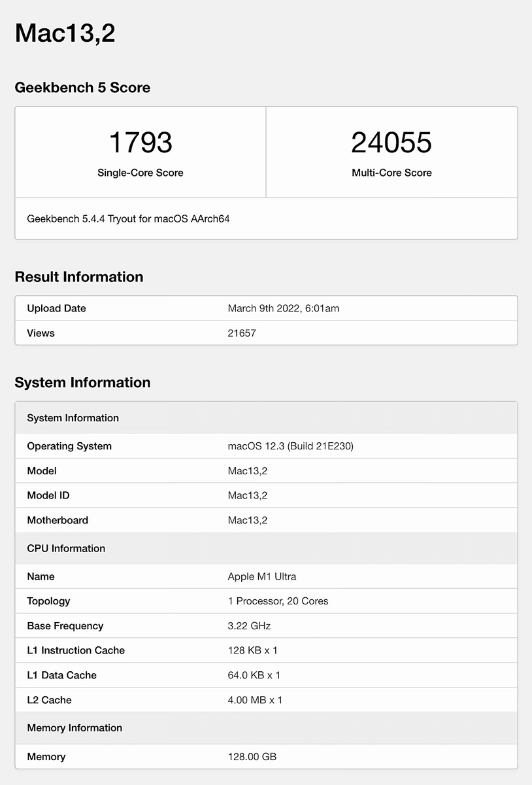The image size is (532, 785).
Task: Click the 3.22 GHz value
Action: tap(249, 626)
